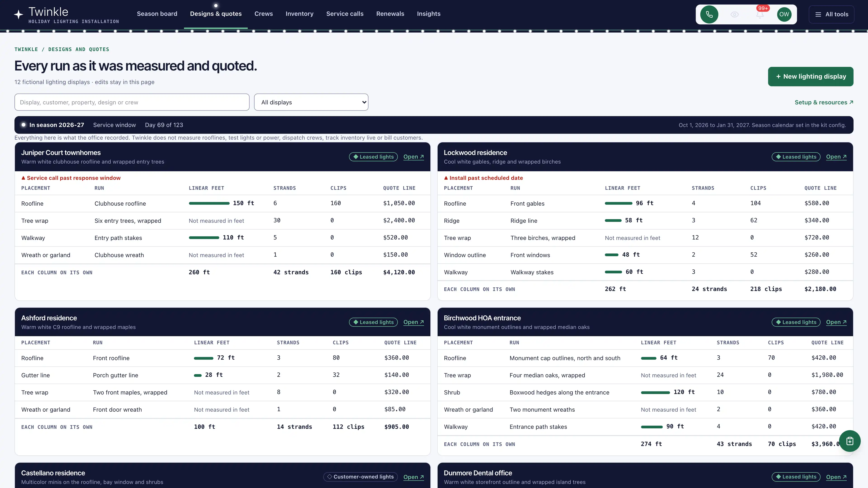Click Leased lights badge on Birchwood HOA
The image size is (868, 488).
click(796, 322)
